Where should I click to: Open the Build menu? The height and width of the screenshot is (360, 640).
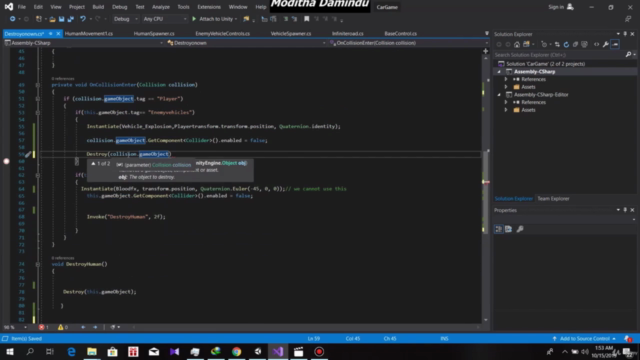98,7
